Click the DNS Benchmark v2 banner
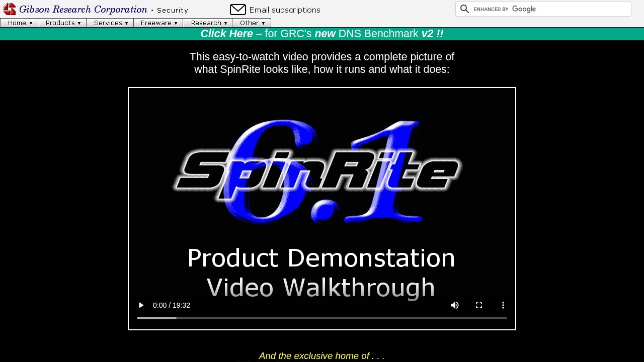The height and width of the screenshot is (362, 644). [x=322, y=34]
